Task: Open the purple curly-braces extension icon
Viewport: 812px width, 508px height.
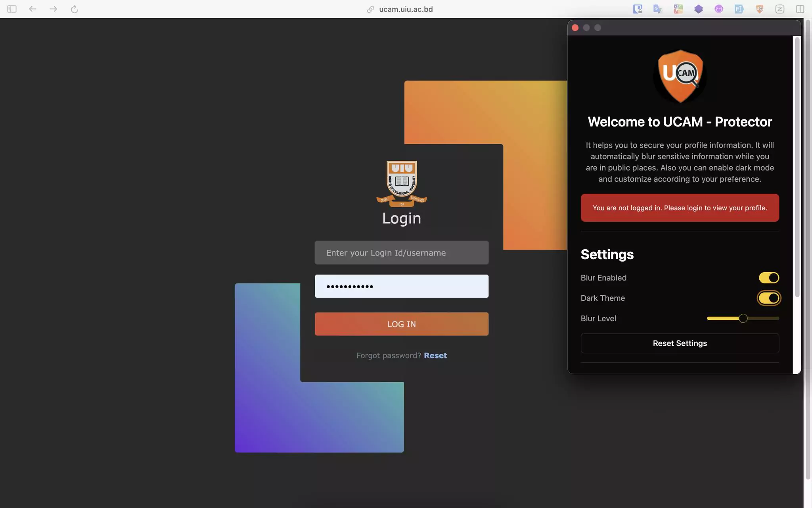Action: (x=719, y=9)
